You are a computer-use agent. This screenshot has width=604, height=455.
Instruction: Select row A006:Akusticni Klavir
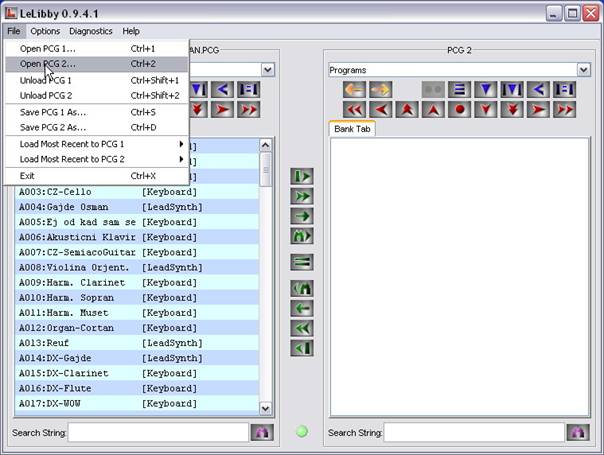pyautogui.click(x=137, y=237)
